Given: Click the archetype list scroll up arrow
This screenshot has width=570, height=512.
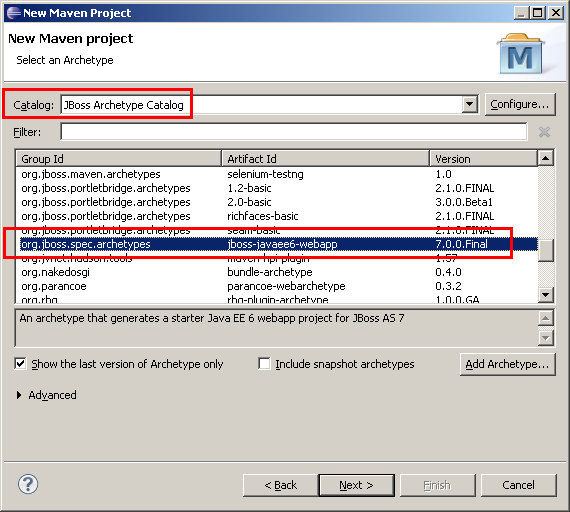Looking at the screenshot, I should tap(545, 158).
